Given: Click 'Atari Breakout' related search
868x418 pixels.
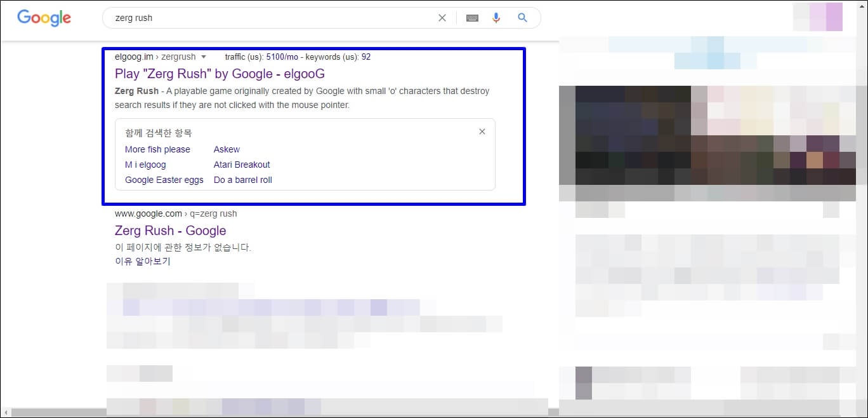Looking at the screenshot, I should click(242, 165).
